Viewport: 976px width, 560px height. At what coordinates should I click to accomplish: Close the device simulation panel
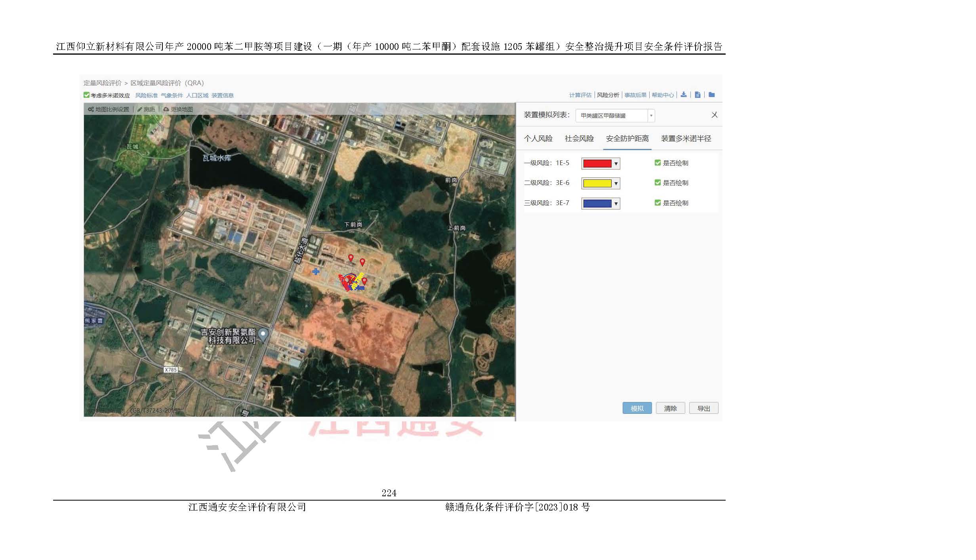[x=714, y=115]
